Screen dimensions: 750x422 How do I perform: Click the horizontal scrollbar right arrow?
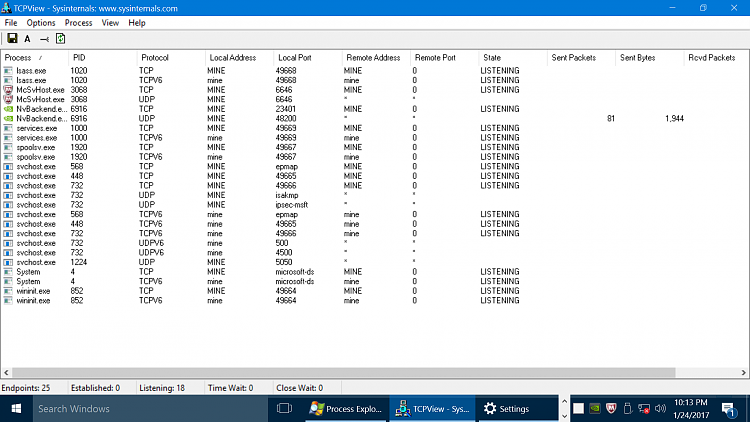pyautogui.click(x=743, y=373)
